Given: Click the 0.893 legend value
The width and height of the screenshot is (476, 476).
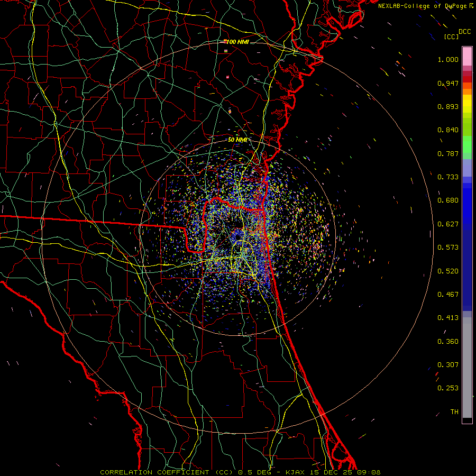Looking at the screenshot, I should pos(448,106).
